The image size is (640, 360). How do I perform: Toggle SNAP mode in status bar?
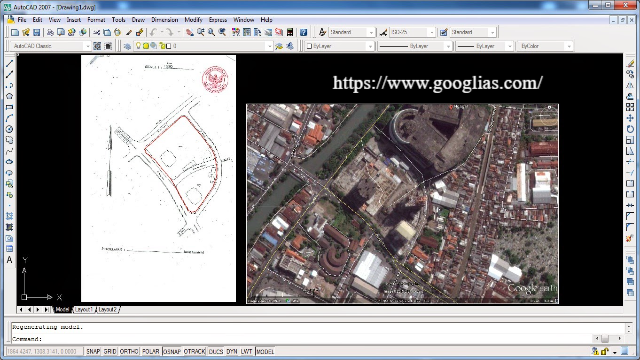[x=93, y=351]
